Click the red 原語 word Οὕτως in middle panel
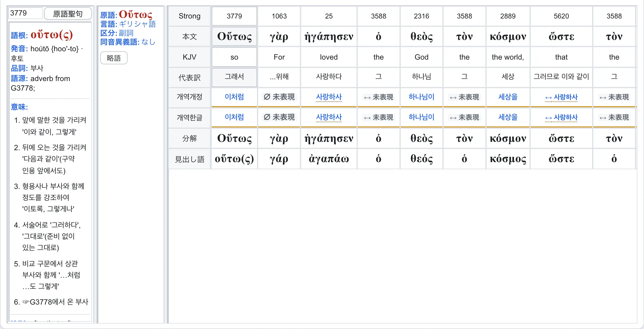 pos(135,14)
